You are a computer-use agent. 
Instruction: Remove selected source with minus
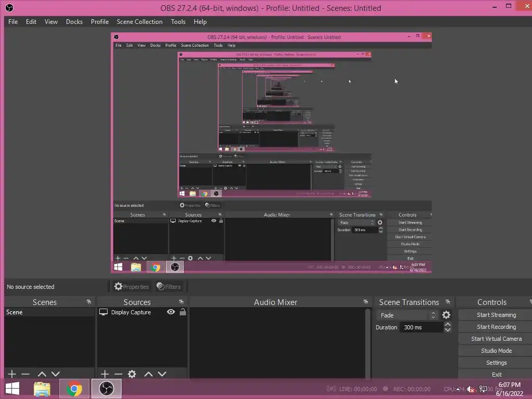tap(118, 374)
